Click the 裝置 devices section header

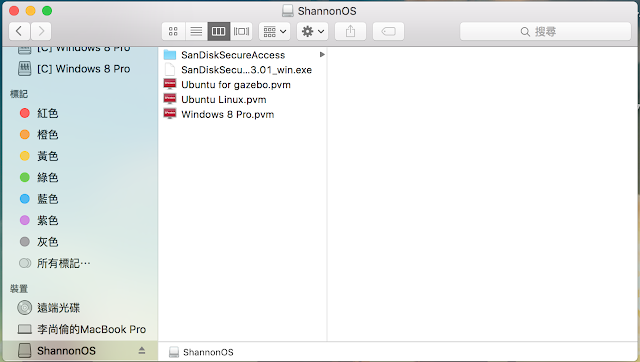pyautogui.click(x=19, y=289)
